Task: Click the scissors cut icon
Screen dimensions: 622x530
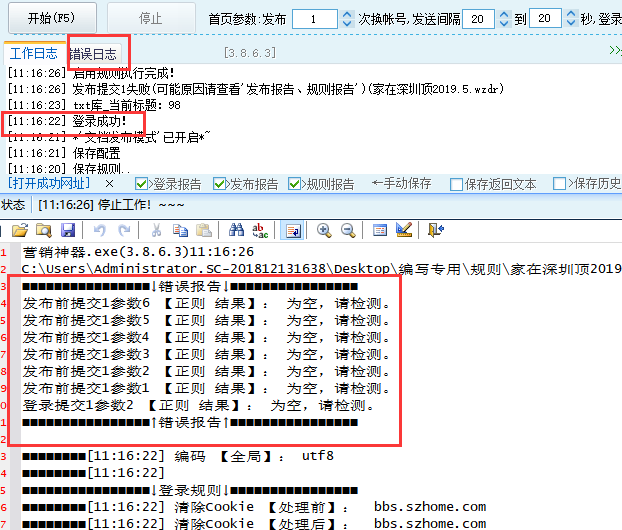Action: coord(156,230)
